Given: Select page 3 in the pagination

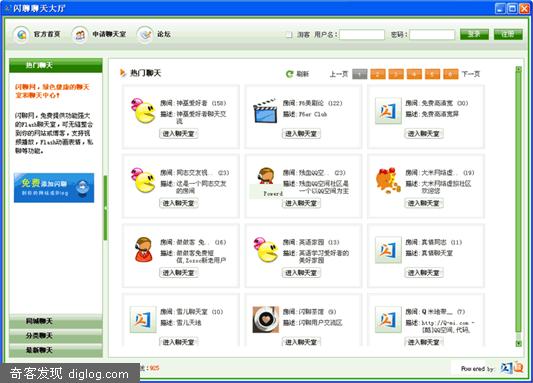Looking at the screenshot, I should click(x=396, y=74).
